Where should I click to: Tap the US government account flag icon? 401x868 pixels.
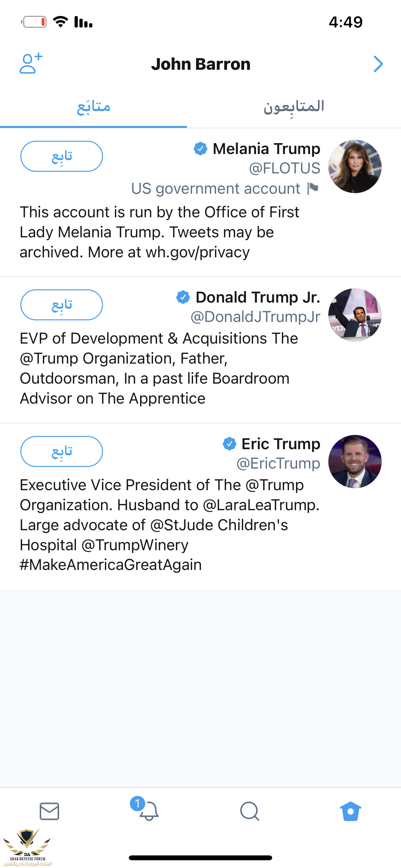click(x=313, y=189)
